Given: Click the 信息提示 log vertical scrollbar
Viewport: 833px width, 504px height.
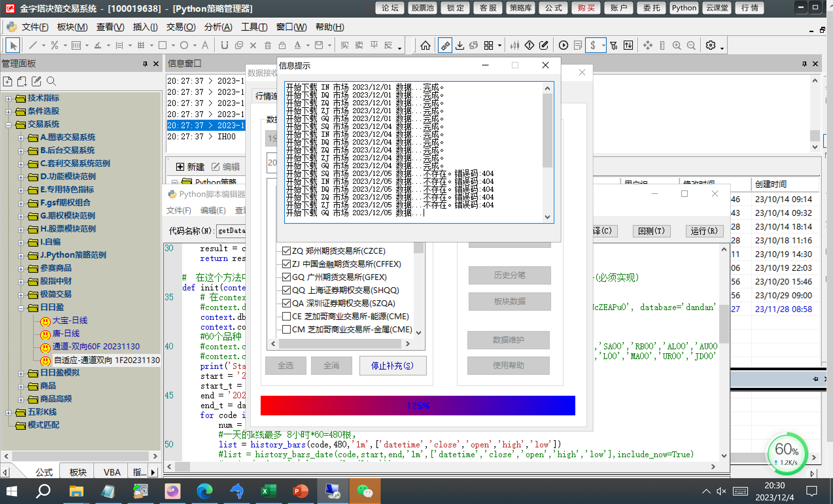Looking at the screenshot, I should point(547,152).
